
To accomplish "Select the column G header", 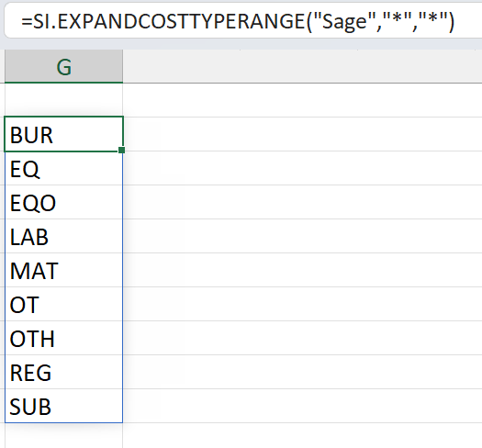I will 64,66.
